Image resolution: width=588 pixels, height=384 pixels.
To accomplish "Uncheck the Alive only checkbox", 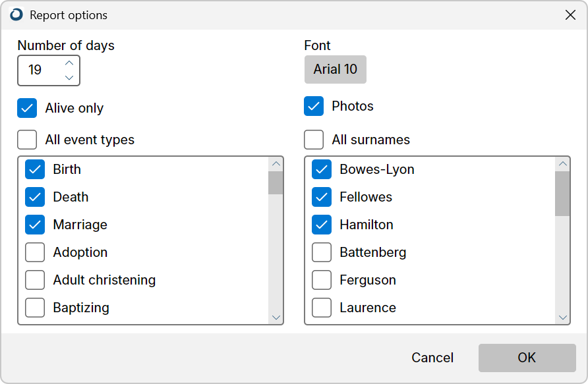I will point(27,108).
